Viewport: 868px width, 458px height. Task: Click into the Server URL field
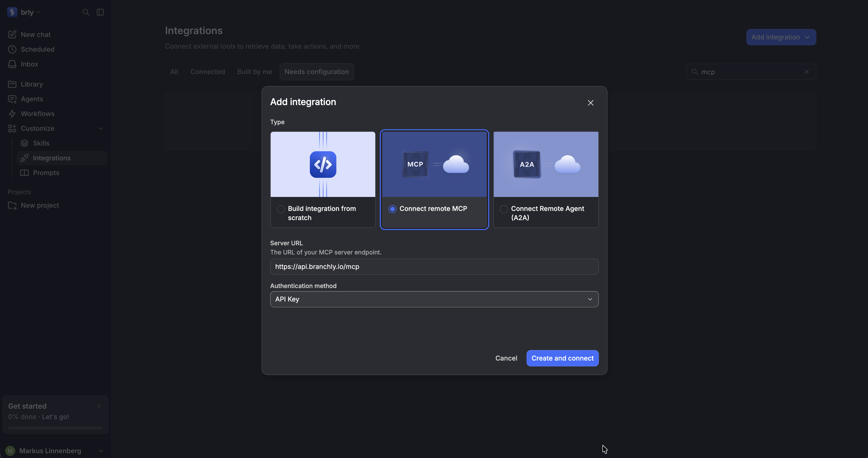click(434, 267)
